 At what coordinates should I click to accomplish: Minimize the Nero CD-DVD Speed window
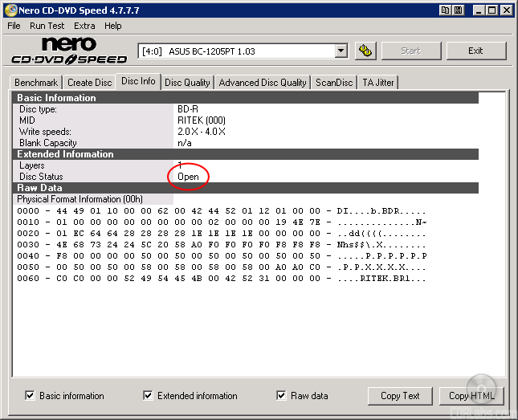point(478,10)
